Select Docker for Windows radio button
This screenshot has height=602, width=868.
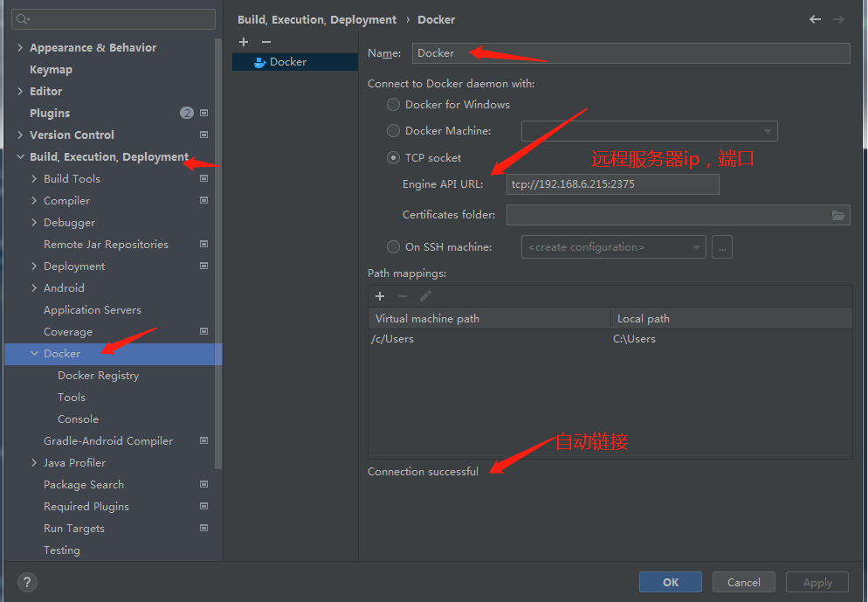point(393,104)
